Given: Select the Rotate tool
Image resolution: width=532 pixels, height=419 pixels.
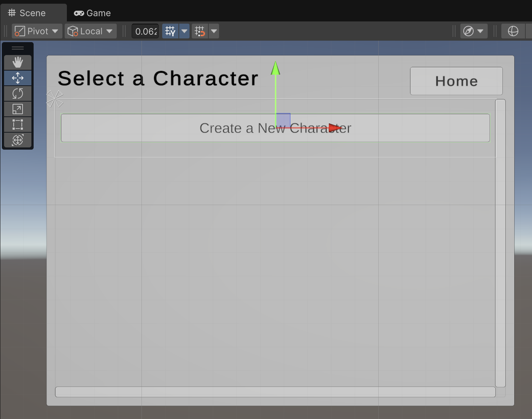Looking at the screenshot, I should pyautogui.click(x=18, y=93).
